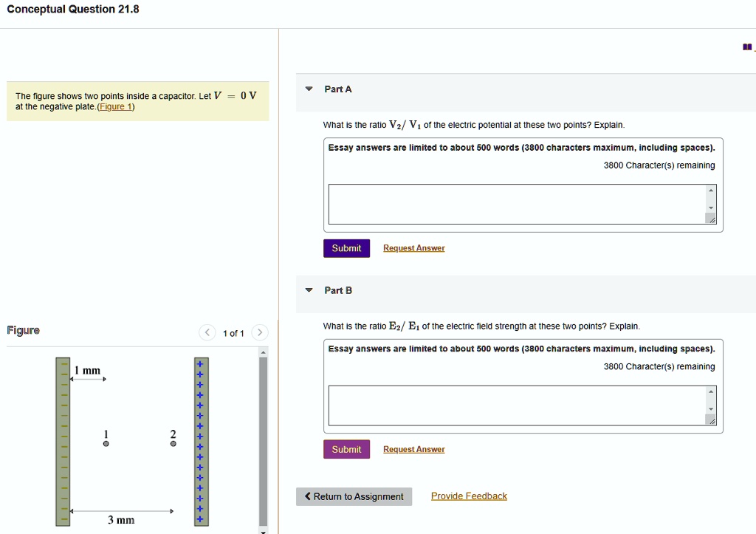Image resolution: width=756 pixels, height=534 pixels.
Task: Collapse the Part B section
Action: (x=309, y=290)
